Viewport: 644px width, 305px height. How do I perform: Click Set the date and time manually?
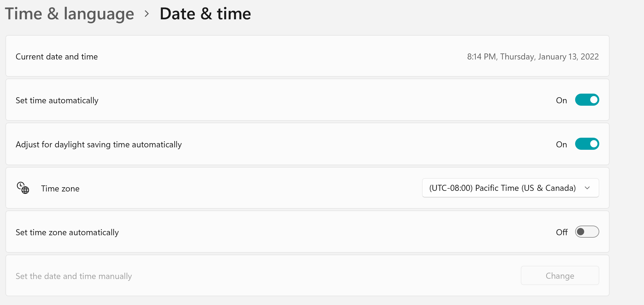(x=74, y=276)
